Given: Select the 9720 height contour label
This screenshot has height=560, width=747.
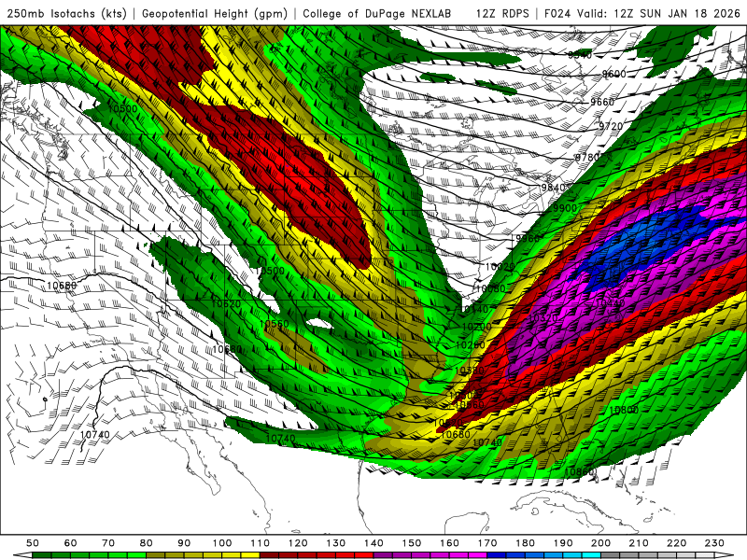Looking at the screenshot, I should tap(611, 126).
